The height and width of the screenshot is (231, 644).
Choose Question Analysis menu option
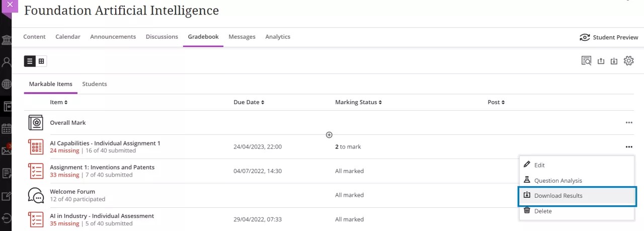pyautogui.click(x=557, y=181)
